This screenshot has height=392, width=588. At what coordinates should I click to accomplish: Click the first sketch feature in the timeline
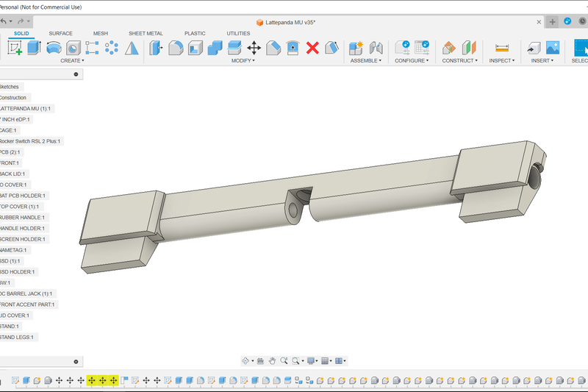[x=15, y=380]
